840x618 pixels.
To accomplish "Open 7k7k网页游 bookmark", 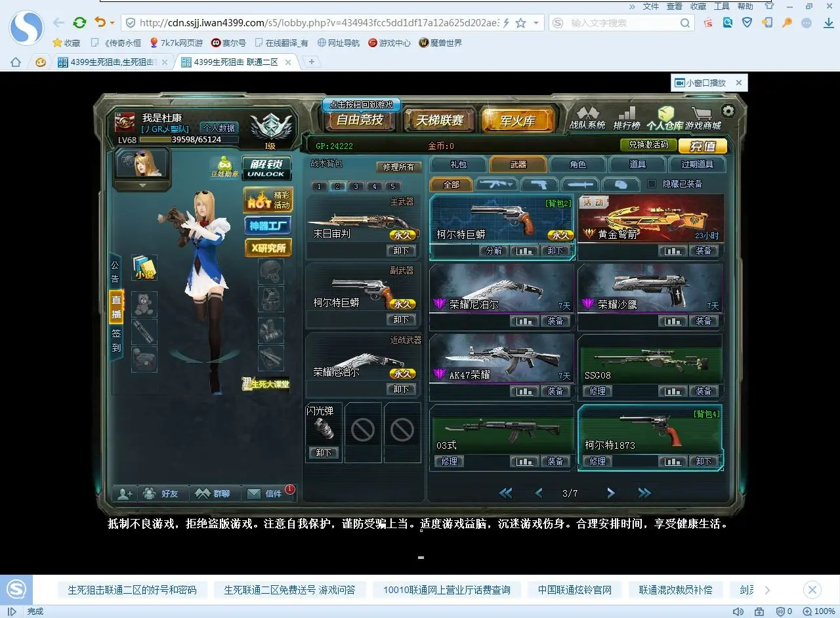I will pyautogui.click(x=176, y=43).
